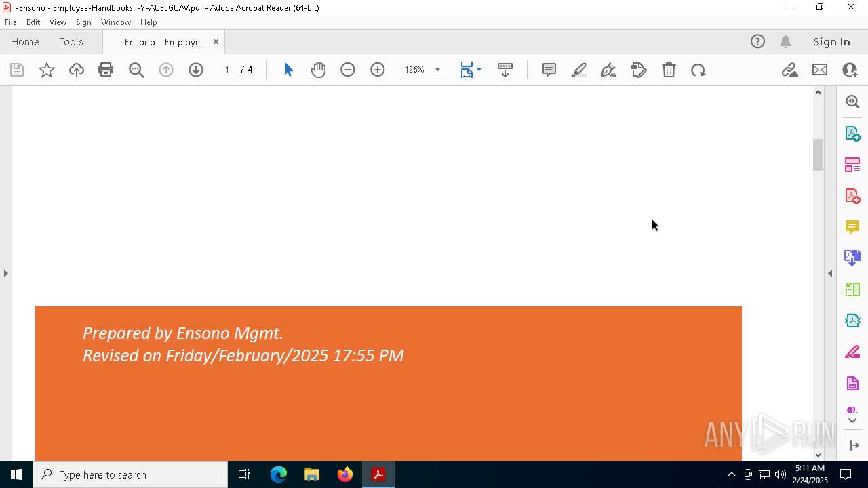Click the Delete trash icon
The image size is (868, 488).
pos(669,70)
